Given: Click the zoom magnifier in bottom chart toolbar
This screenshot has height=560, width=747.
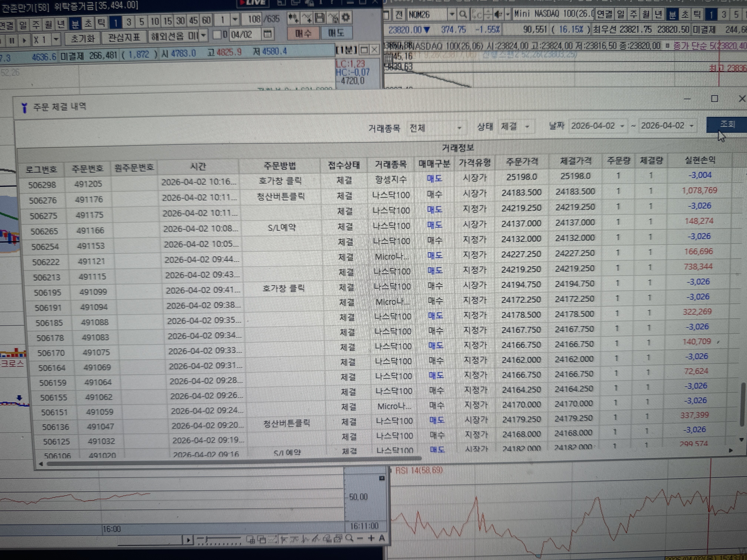Looking at the screenshot, I should (x=350, y=538).
